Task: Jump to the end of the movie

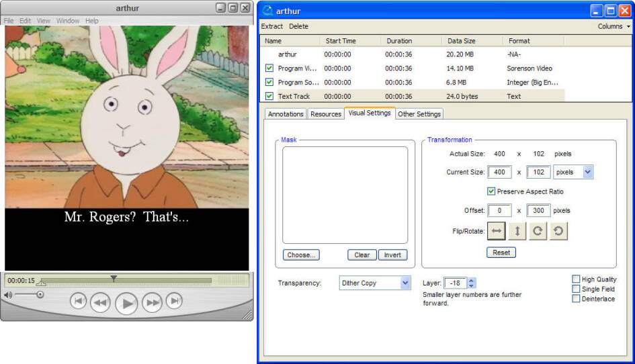Action: (175, 301)
